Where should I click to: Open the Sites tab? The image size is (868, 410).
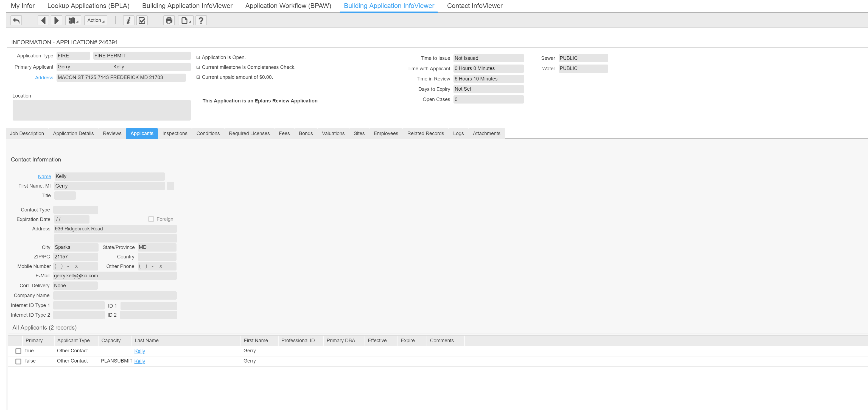[359, 133]
